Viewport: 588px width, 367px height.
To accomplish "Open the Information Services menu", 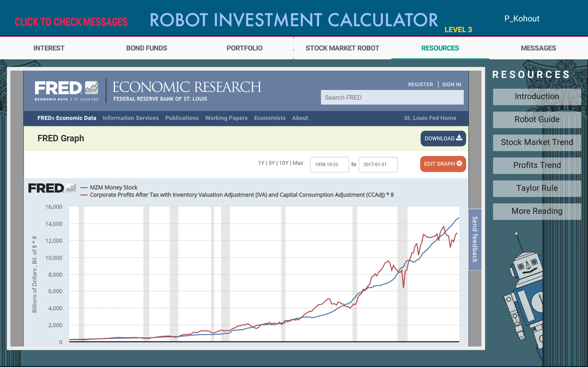I will pyautogui.click(x=131, y=118).
